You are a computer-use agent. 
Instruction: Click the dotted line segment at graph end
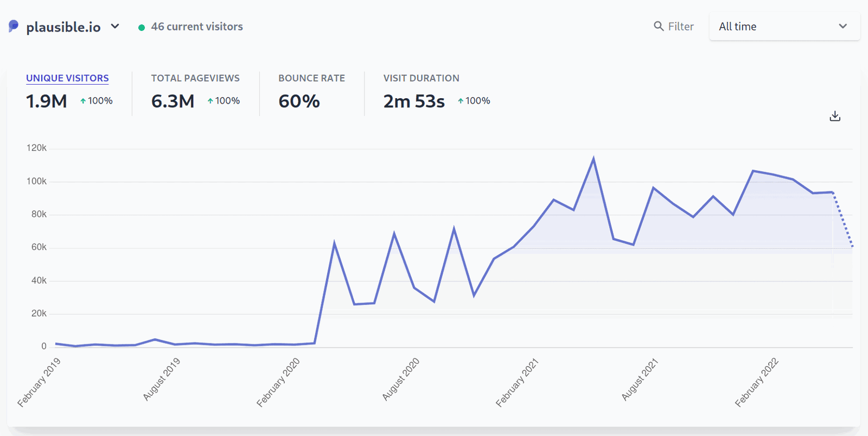pos(843,220)
